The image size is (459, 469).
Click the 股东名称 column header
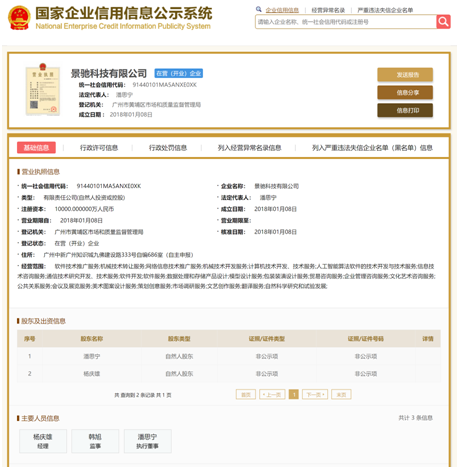click(92, 339)
